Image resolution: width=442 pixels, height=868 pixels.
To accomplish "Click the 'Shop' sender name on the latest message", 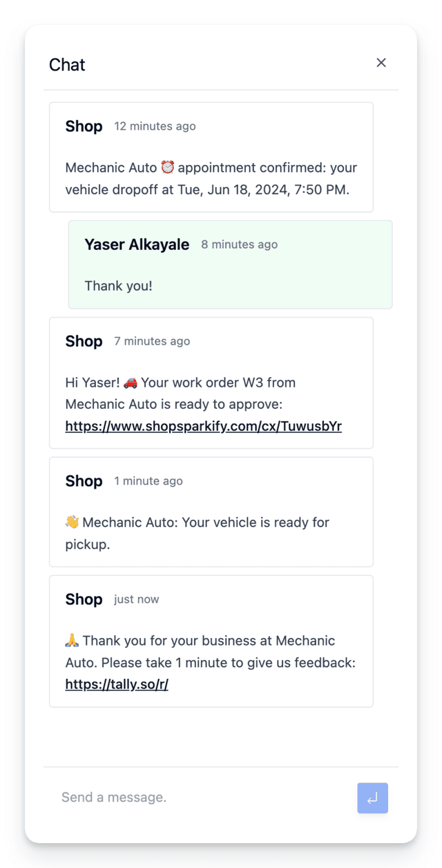I will [x=84, y=599].
